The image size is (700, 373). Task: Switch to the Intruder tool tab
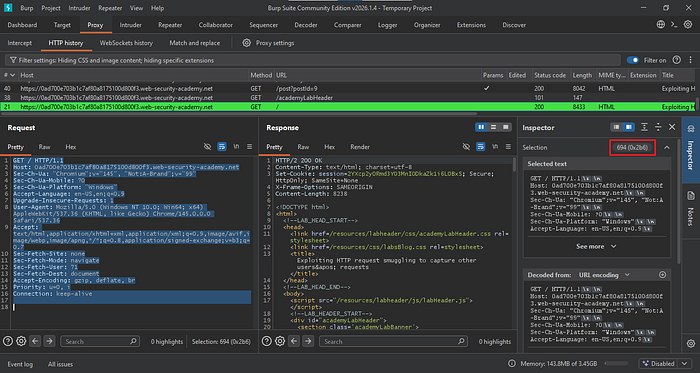(130, 25)
